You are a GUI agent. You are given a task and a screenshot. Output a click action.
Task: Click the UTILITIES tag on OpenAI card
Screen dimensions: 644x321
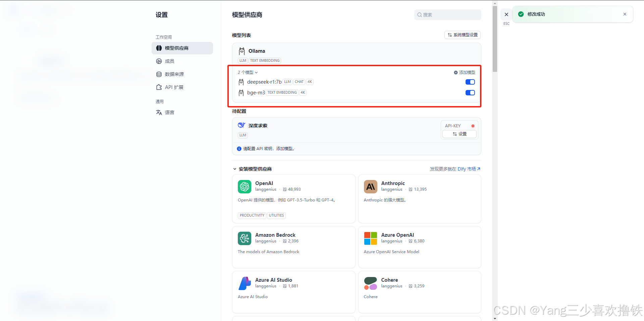(x=276, y=216)
